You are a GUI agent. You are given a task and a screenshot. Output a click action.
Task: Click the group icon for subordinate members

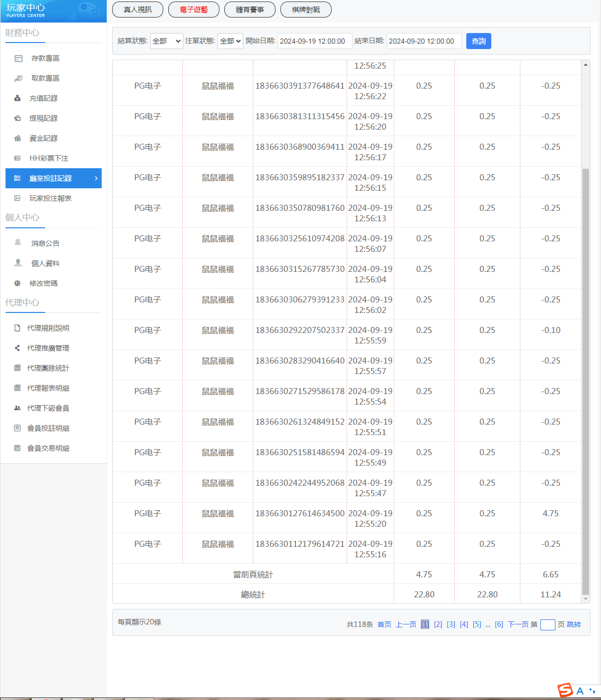tap(18, 408)
